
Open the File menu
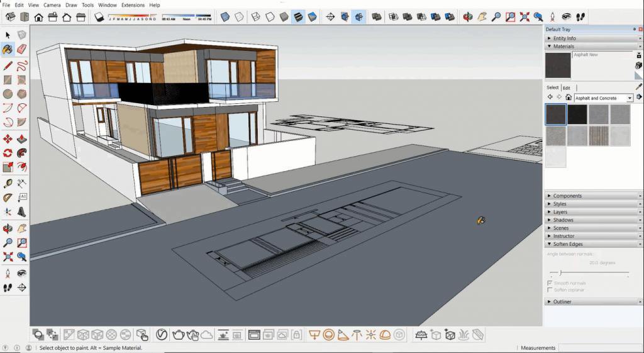tap(6, 5)
